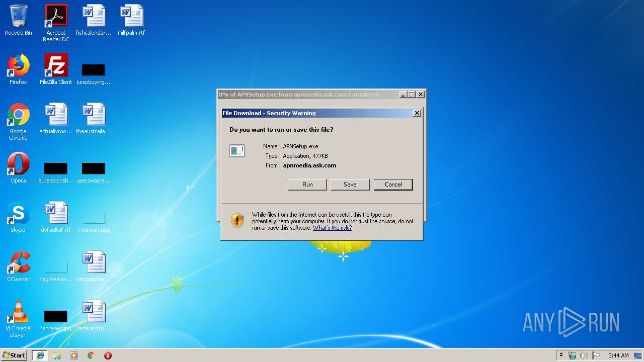Click the red Opera taskbar icon

[108, 355]
